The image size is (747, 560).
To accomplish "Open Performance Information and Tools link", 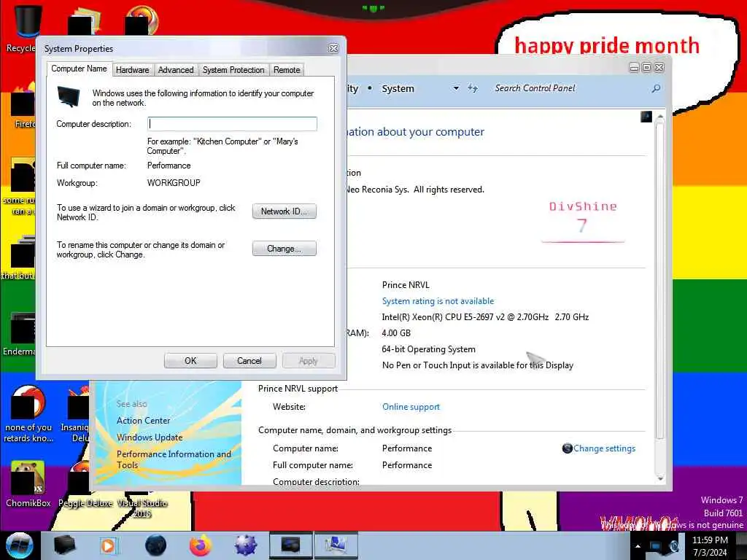I will [x=174, y=459].
